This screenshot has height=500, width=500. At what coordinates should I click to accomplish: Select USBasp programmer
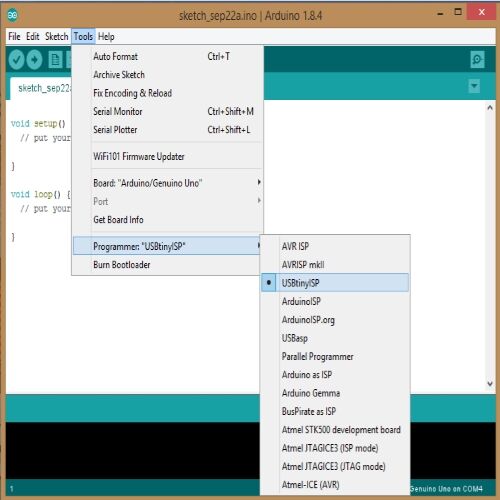tap(335, 338)
